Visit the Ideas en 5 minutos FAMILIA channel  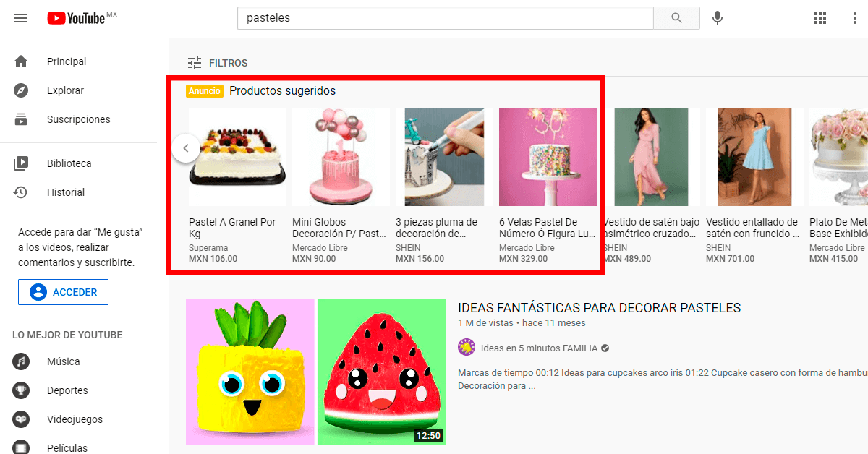tap(539, 348)
